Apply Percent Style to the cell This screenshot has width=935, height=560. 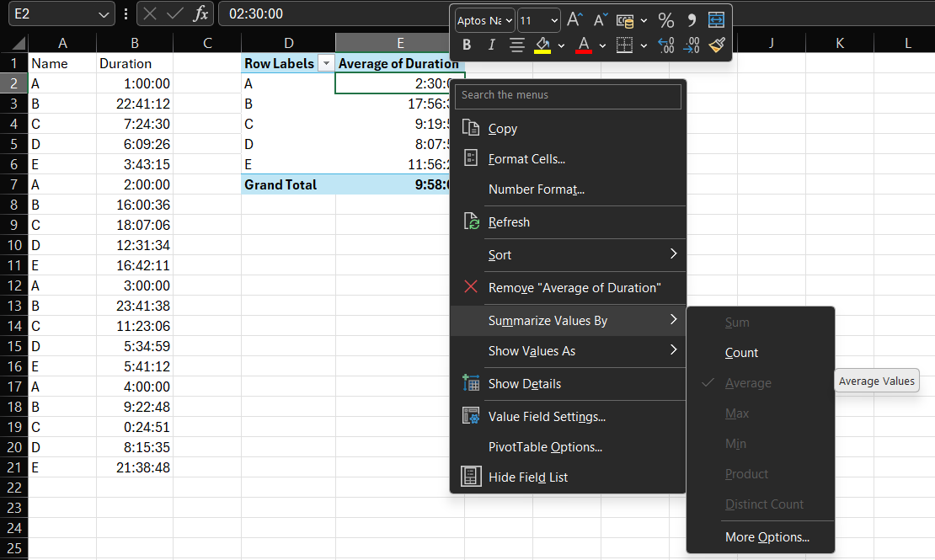point(666,21)
